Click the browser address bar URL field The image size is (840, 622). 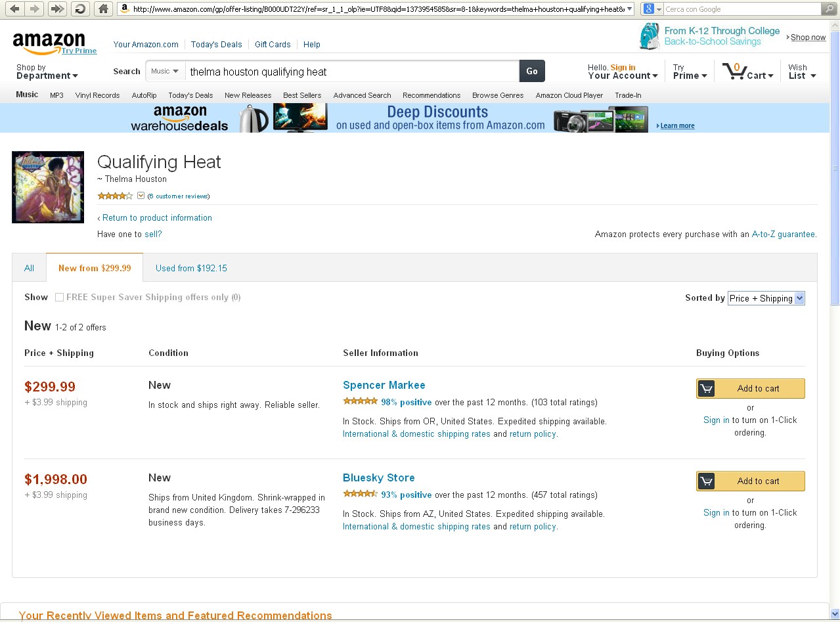[x=378, y=9]
